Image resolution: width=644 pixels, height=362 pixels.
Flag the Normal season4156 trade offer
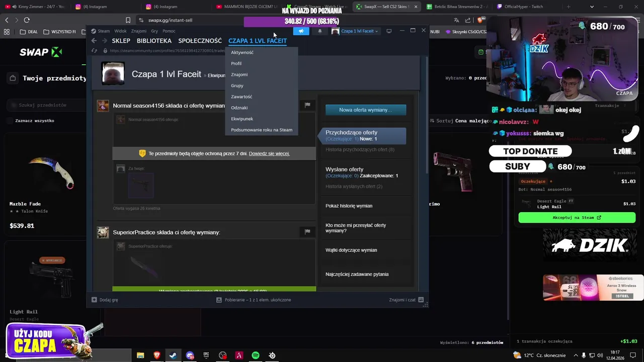coord(307,105)
